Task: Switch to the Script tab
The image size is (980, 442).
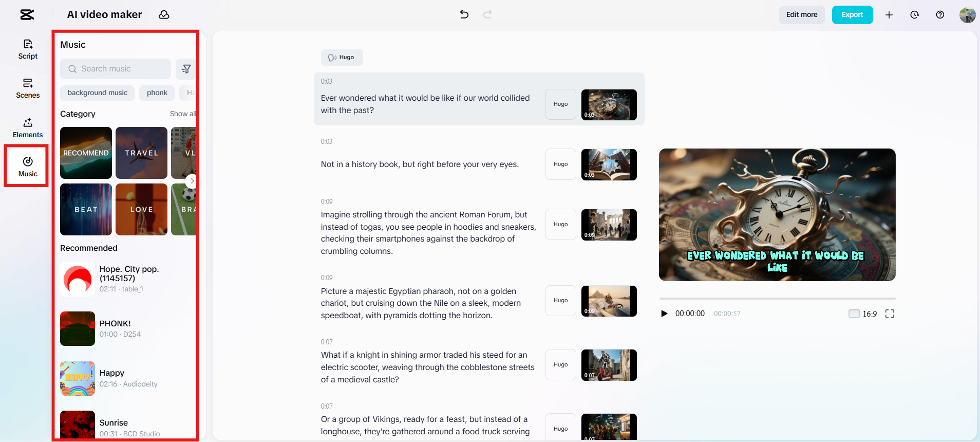Action: click(28, 49)
